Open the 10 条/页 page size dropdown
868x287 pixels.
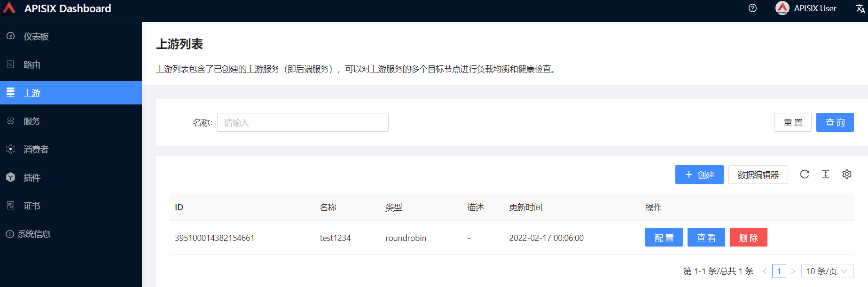click(x=827, y=271)
